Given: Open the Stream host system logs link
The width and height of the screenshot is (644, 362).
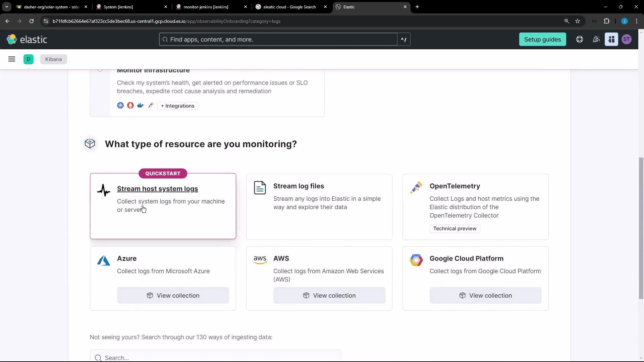Looking at the screenshot, I should [157, 189].
